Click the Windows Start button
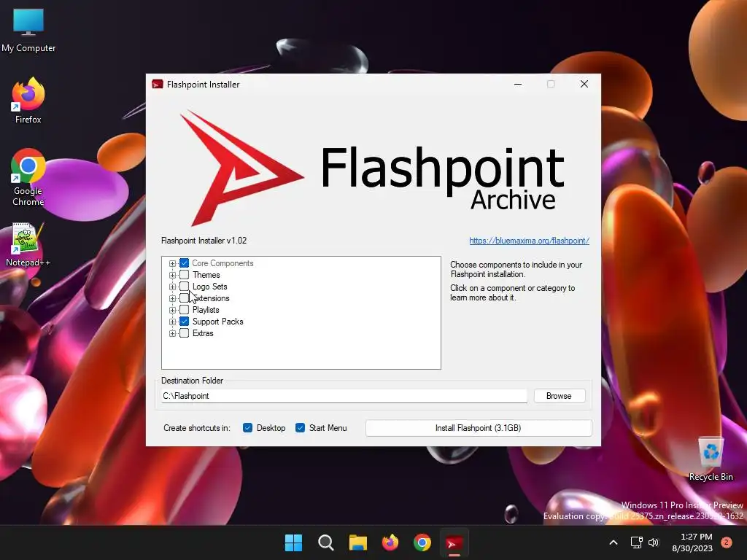The image size is (747, 560). pyautogui.click(x=293, y=542)
